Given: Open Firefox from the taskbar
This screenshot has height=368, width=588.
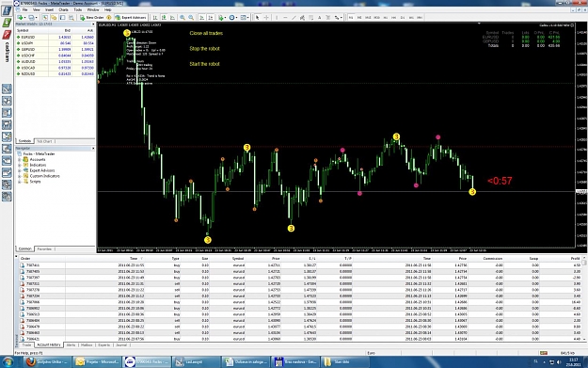Looking at the screenshot, I should pos(48,362).
